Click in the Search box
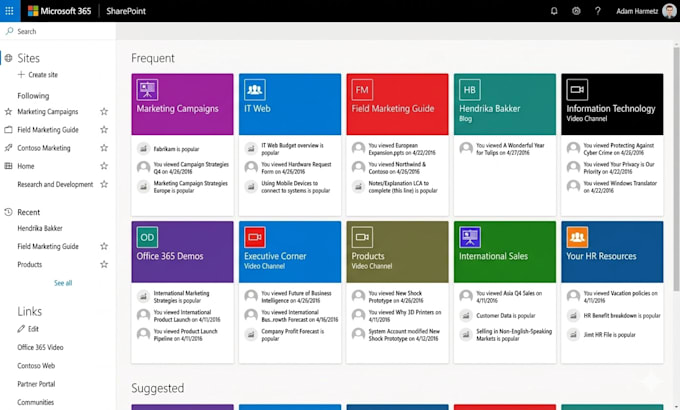This screenshot has height=410, width=680. click(x=58, y=31)
